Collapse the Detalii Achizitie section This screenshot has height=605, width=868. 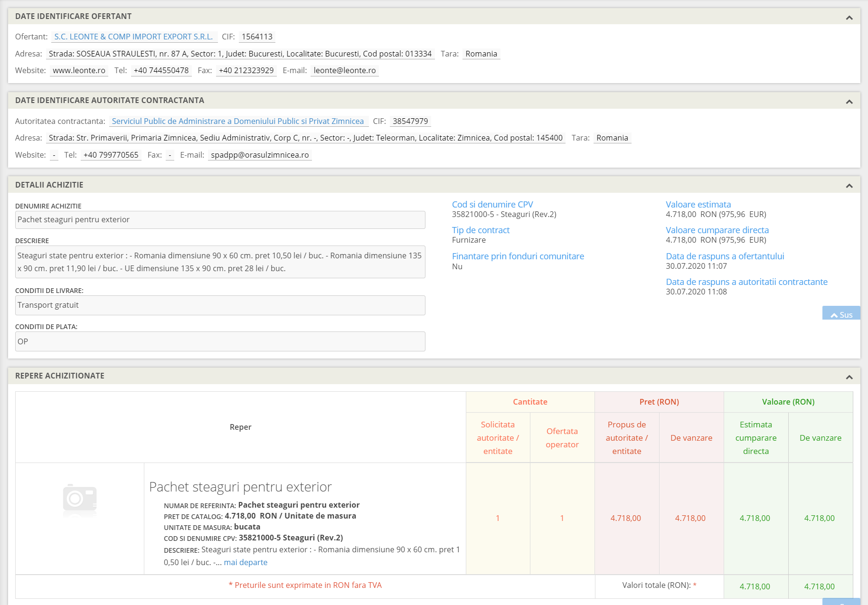tap(849, 186)
